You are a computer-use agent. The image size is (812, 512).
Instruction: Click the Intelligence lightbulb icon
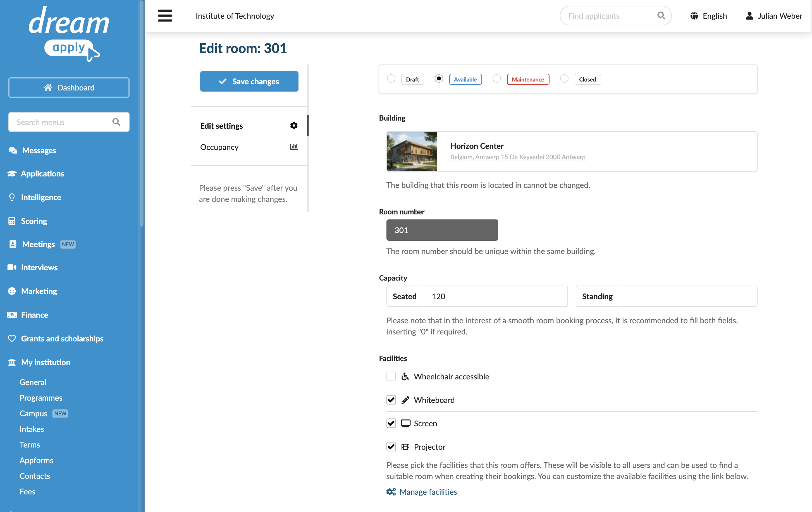[12, 197]
